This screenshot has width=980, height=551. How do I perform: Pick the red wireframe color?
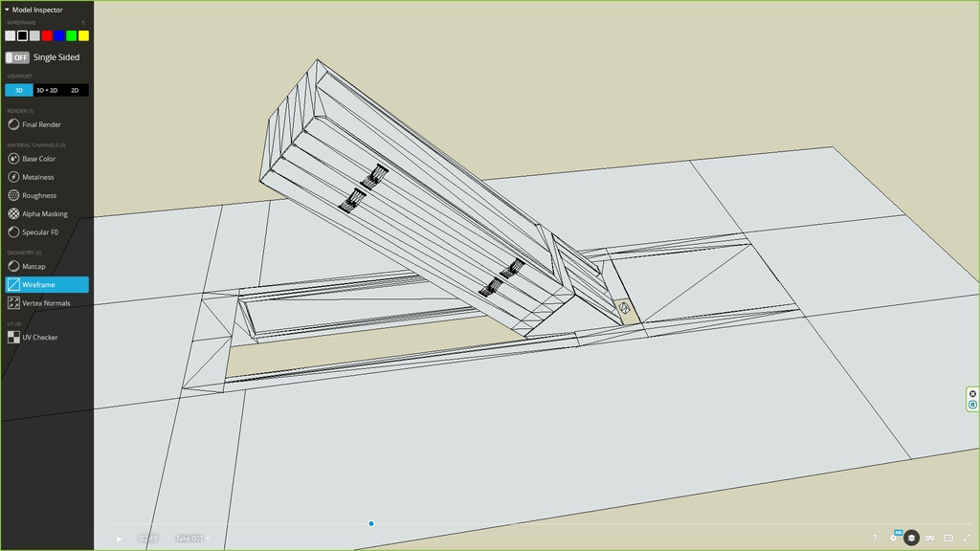(47, 35)
